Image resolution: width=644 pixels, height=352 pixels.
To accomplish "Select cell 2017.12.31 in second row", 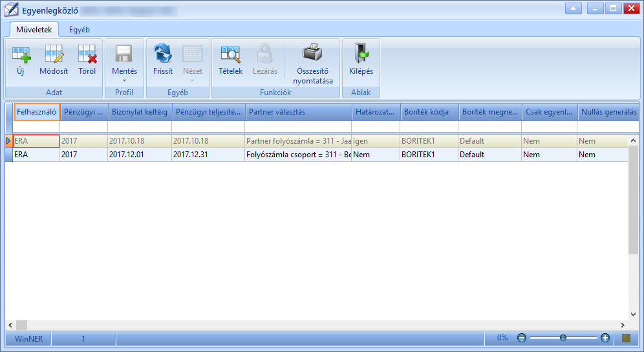I will [208, 155].
